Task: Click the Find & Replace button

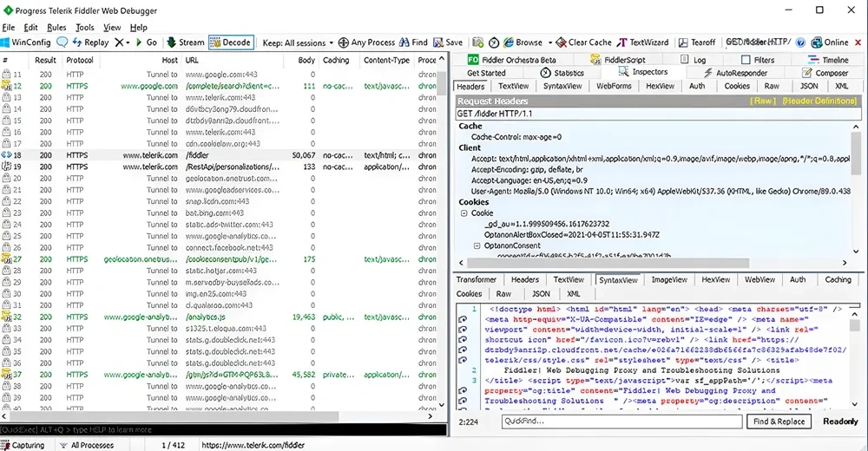Action: coord(779,422)
